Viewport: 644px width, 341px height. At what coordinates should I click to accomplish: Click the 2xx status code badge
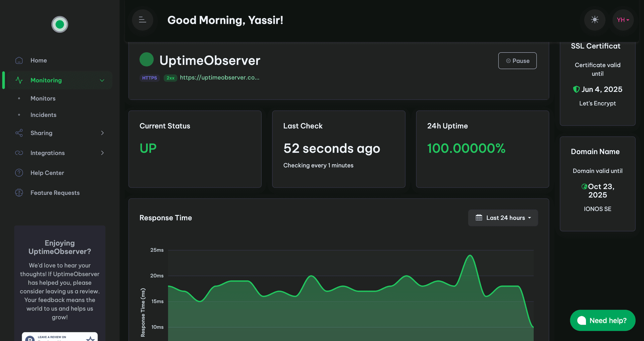point(170,78)
